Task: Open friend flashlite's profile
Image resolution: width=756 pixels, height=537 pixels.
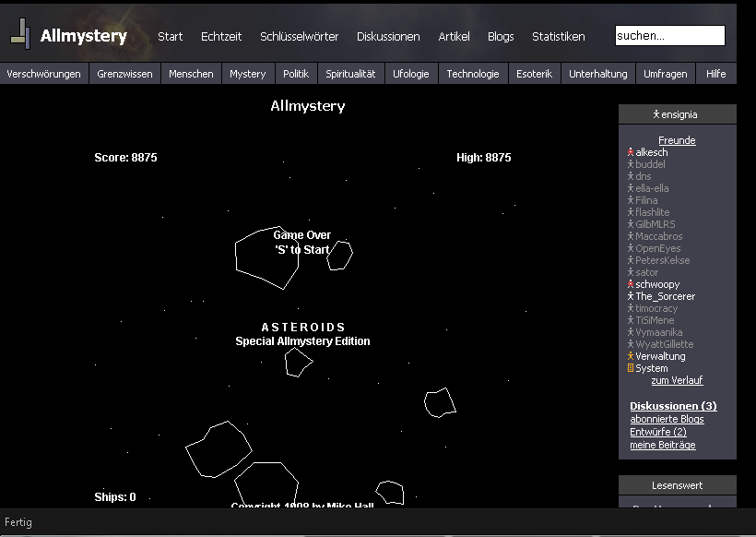Action: [x=653, y=212]
